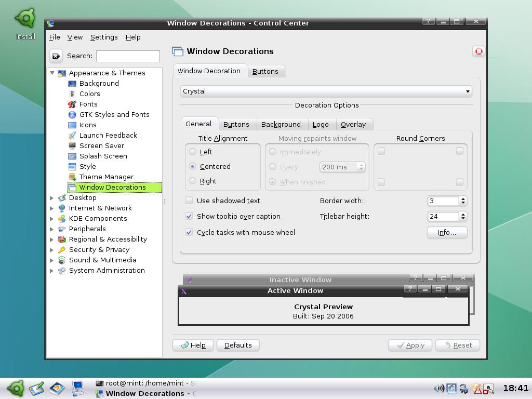Click the Peripherals category icon
The width and height of the screenshot is (532, 399).
click(x=62, y=229)
